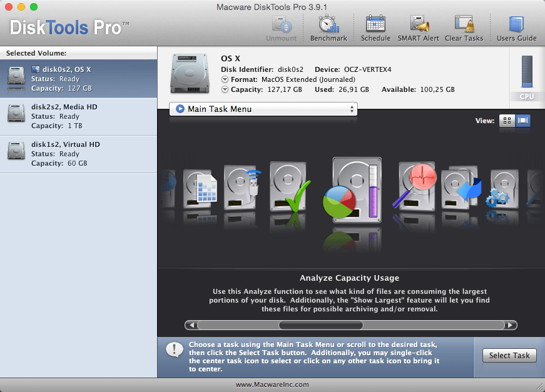Click the large OS X hard drive icon

tap(190, 74)
